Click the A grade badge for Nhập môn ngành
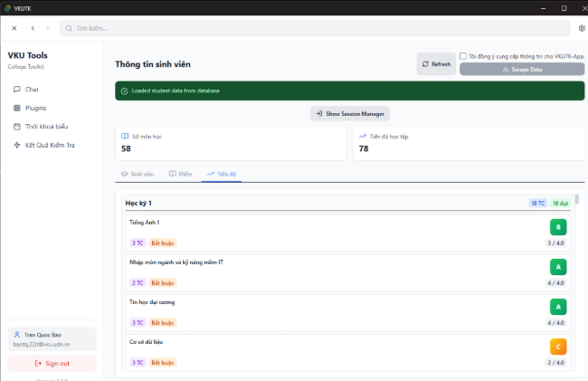This screenshot has width=588, height=381. tap(558, 267)
